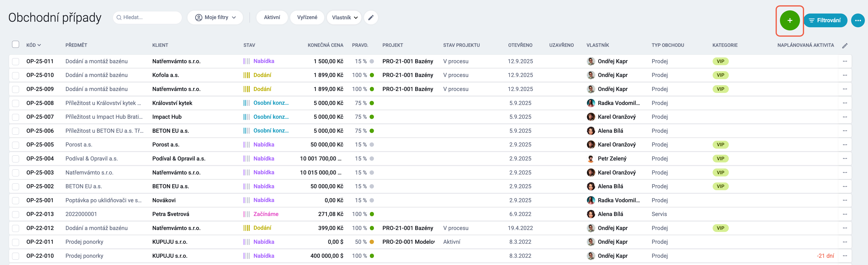Click stage bars icon for OP-25-010
Image resolution: width=868 pixels, height=265 pixels.
tap(247, 75)
